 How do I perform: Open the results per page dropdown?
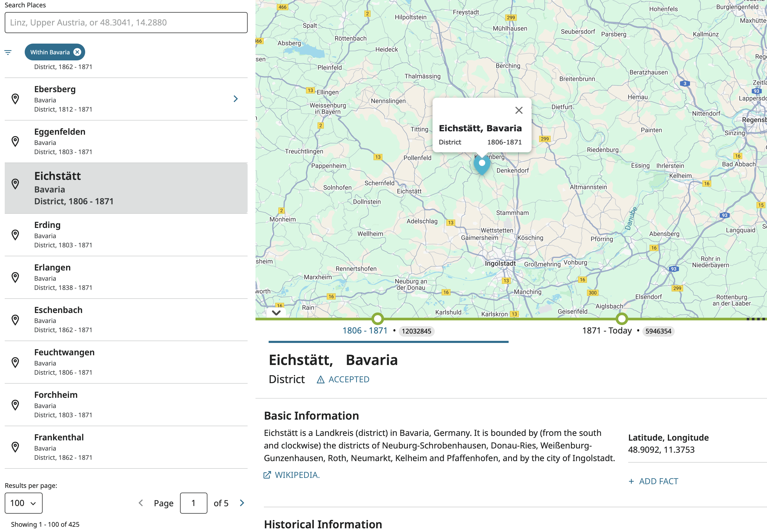point(23,503)
